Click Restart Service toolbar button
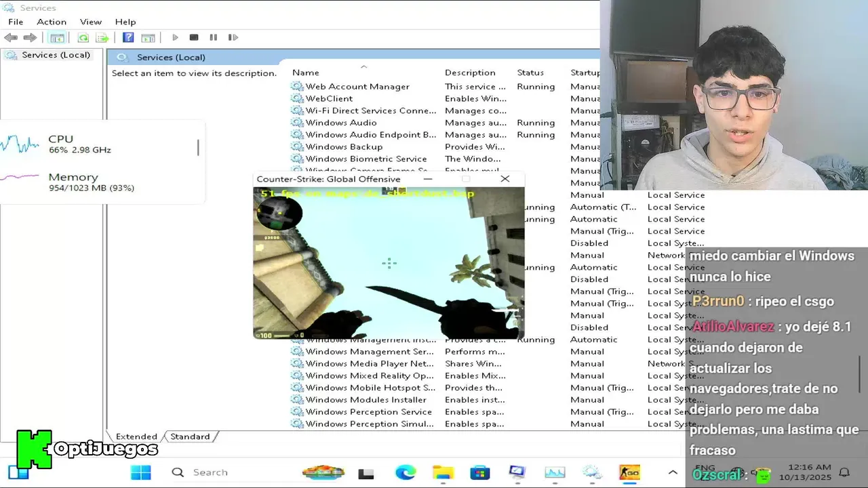This screenshot has height=488, width=868. (233, 38)
